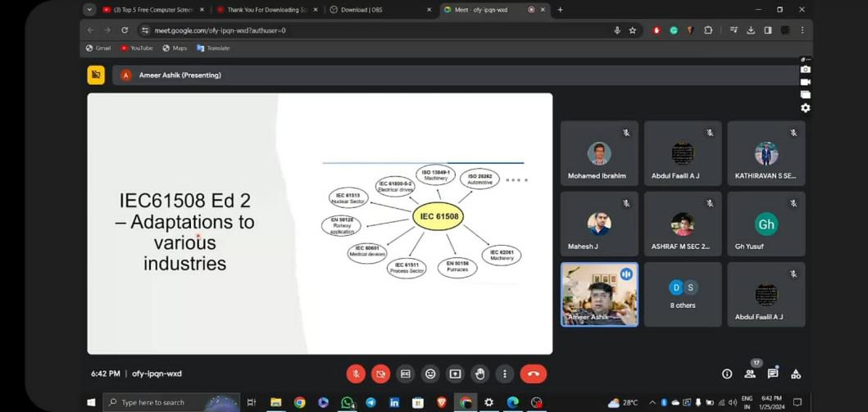Unmute the microphone in the call bar
The image size is (868, 412).
pos(356,374)
